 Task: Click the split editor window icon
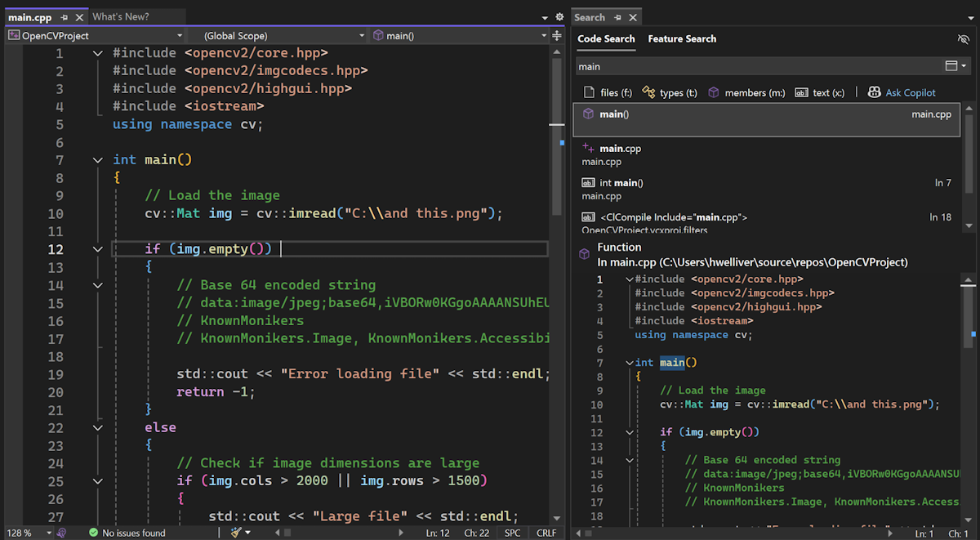557,35
